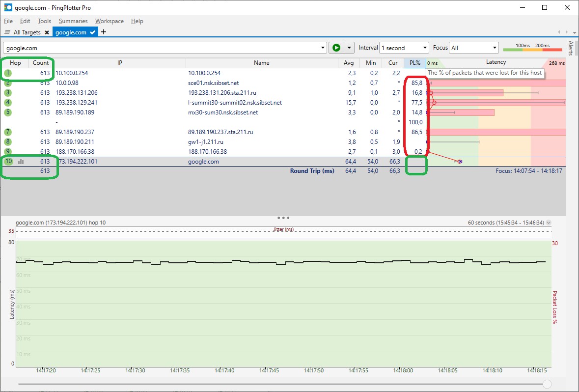
Task: Click the Count column header
Action: click(41, 63)
